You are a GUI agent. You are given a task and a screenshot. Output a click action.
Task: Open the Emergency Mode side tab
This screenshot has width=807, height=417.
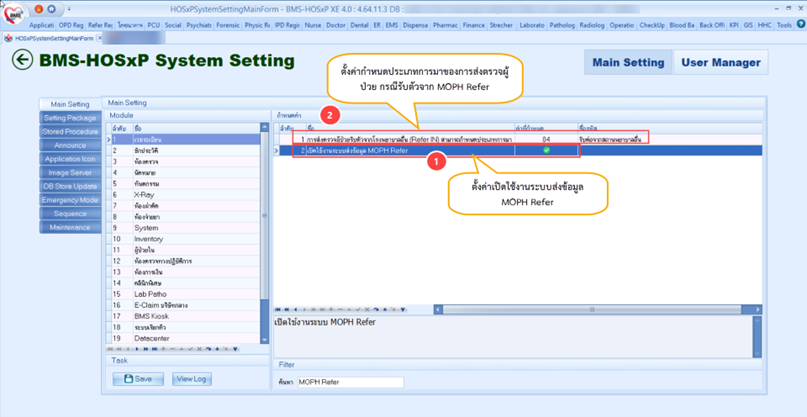pos(70,200)
